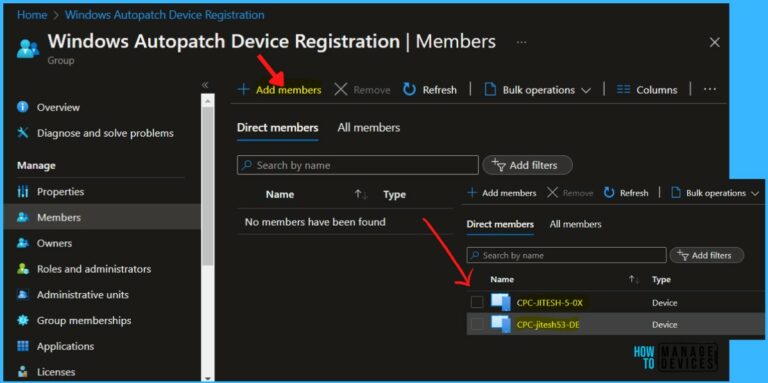Close the Members blade
The height and width of the screenshot is (383, 768).
[715, 43]
